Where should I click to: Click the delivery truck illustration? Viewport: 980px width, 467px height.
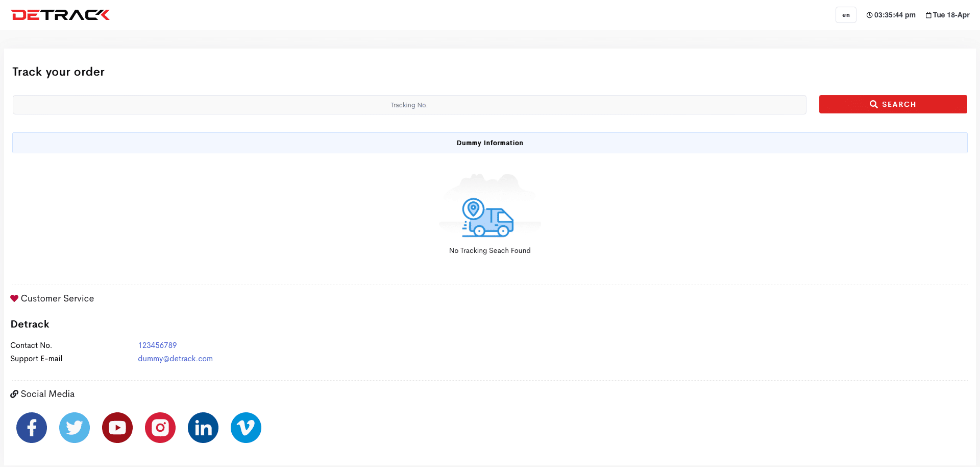pos(488,218)
